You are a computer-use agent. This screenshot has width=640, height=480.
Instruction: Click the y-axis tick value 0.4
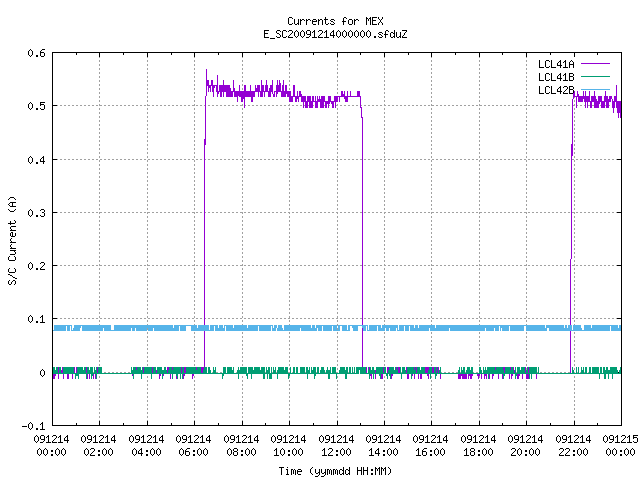coord(37,160)
